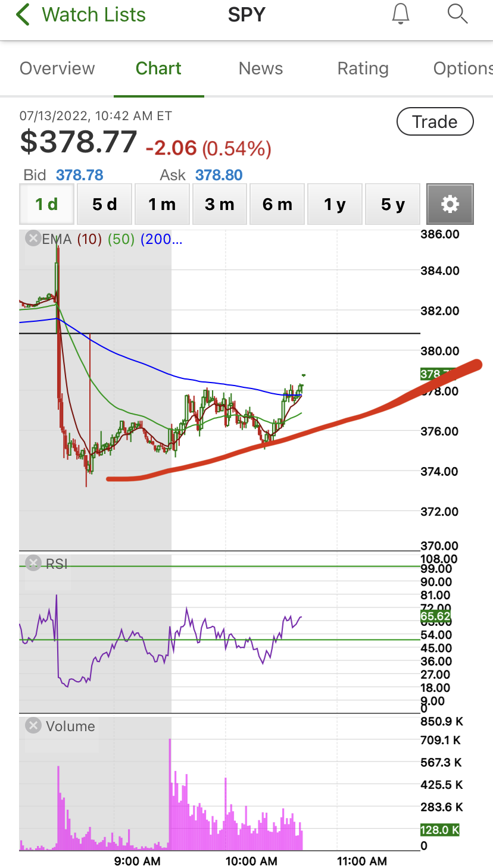Tap the green back chevron
This screenshot has height=868, width=493.
23,14
